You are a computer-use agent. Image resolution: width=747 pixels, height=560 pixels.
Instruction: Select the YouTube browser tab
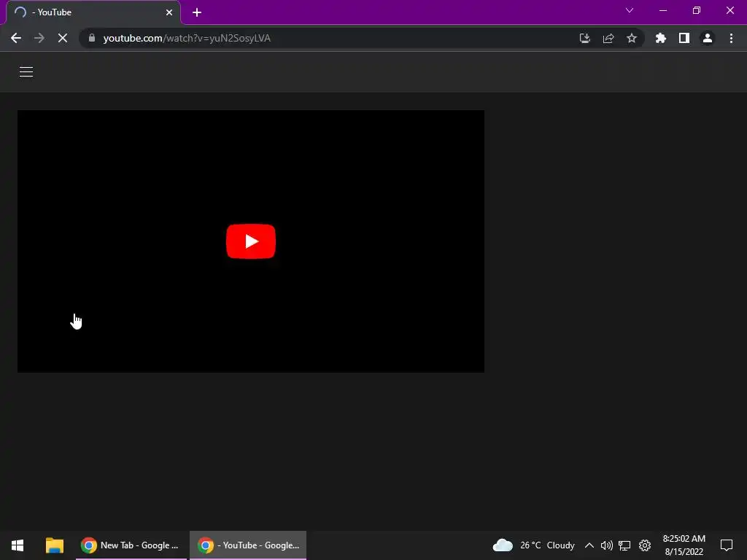coord(93,12)
